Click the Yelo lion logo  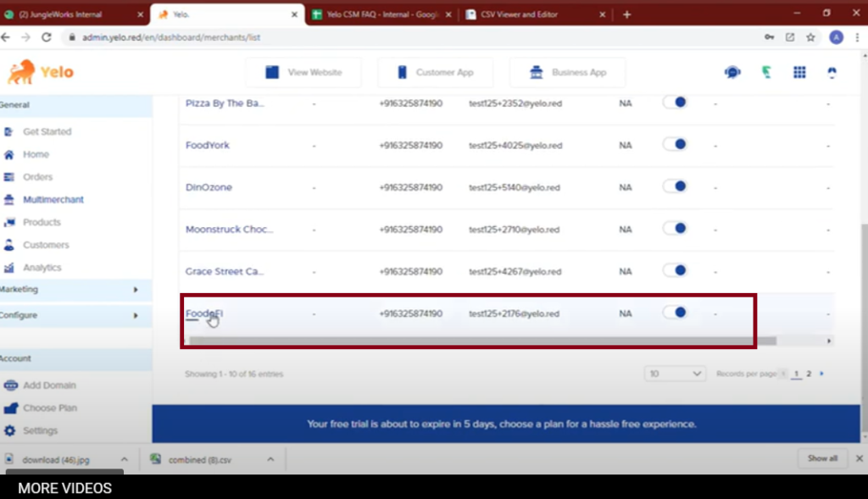(41, 73)
